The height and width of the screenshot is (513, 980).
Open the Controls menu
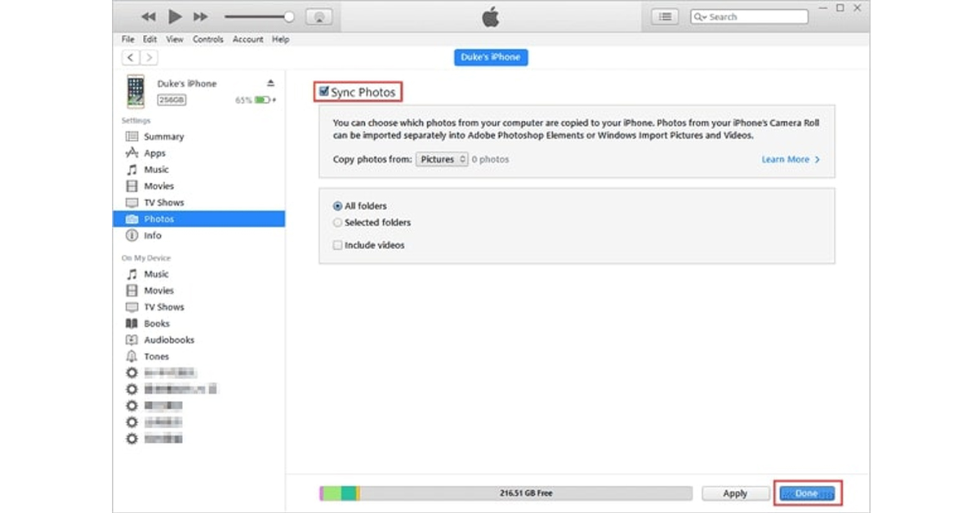click(207, 39)
